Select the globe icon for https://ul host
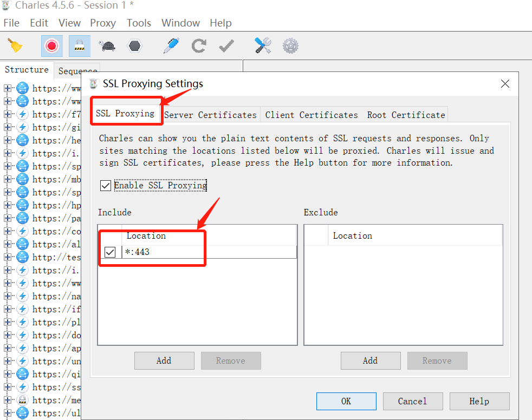 (x=22, y=413)
